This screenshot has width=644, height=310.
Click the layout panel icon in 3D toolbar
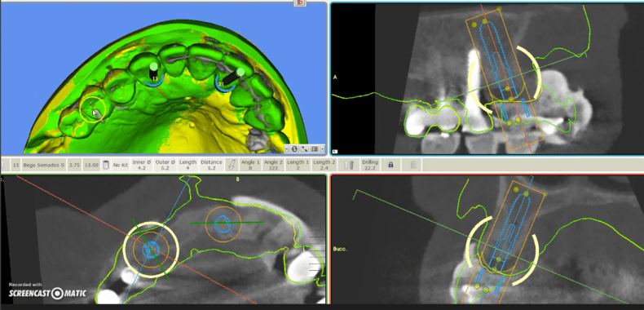point(315,148)
